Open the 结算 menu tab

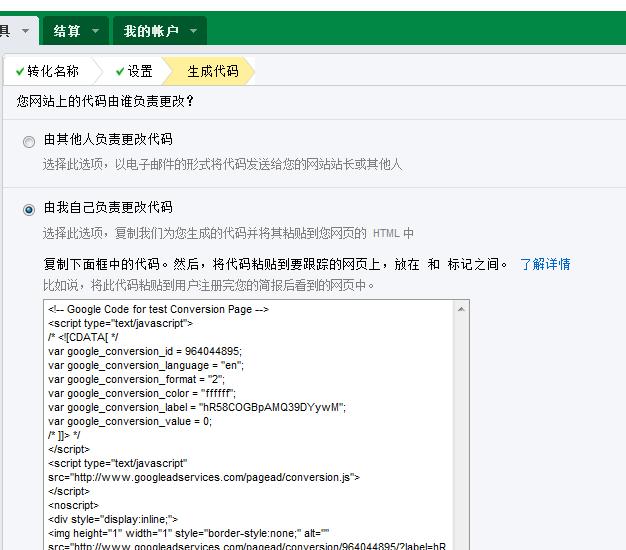75,31
